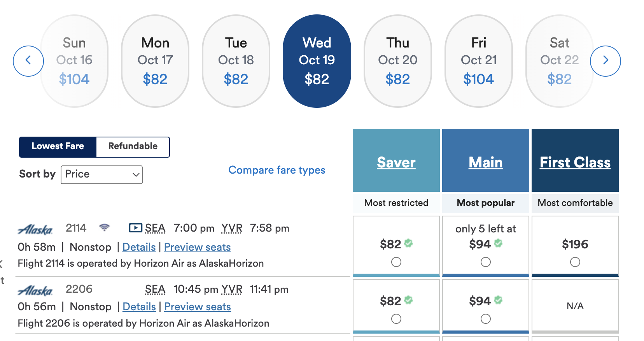Viewport: 644px width, 341px height.
Task: Select the $94 Main fare for flight 2114
Action: 485,262
